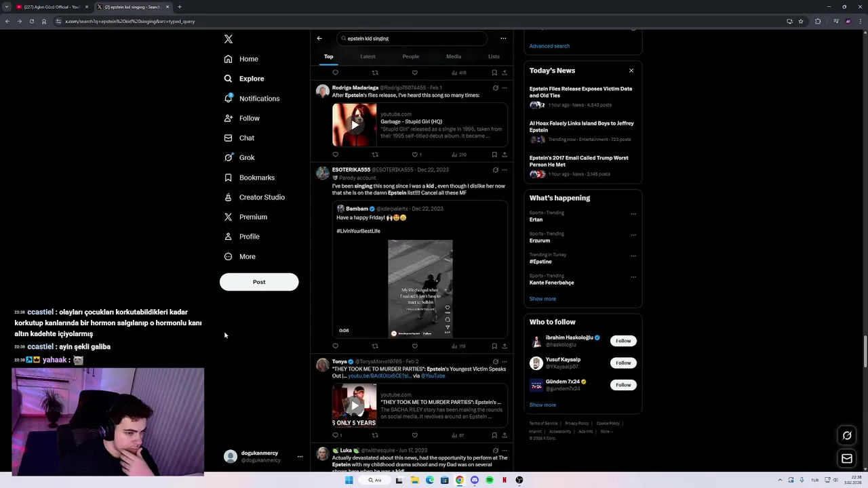Image resolution: width=868 pixels, height=488 pixels.
Task: Open Premium from the sidebar
Action: 245,217
